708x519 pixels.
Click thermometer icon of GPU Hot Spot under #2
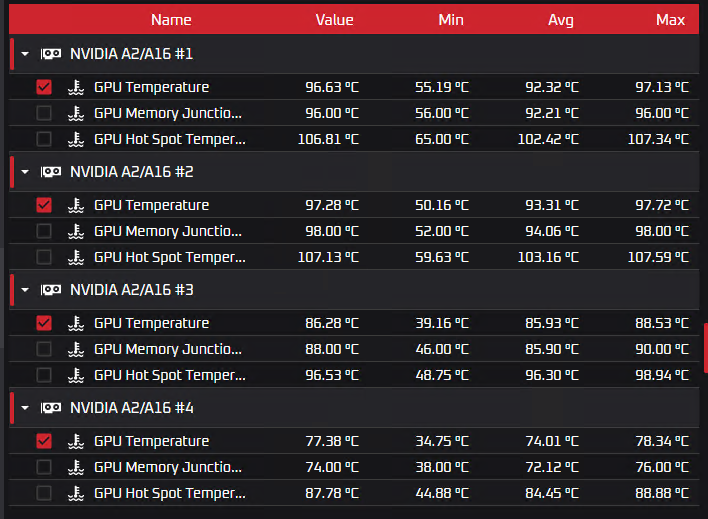point(76,257)
